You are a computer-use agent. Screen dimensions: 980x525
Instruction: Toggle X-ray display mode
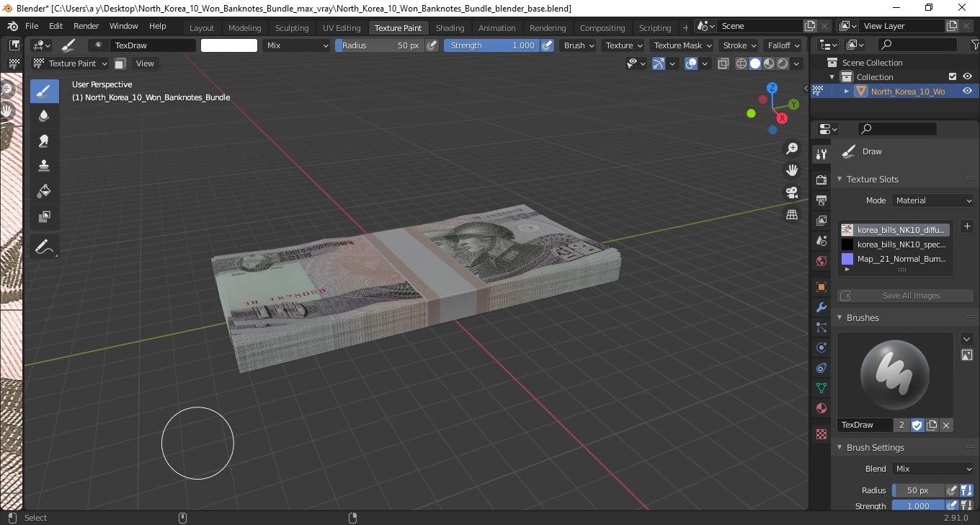point(723,63)
